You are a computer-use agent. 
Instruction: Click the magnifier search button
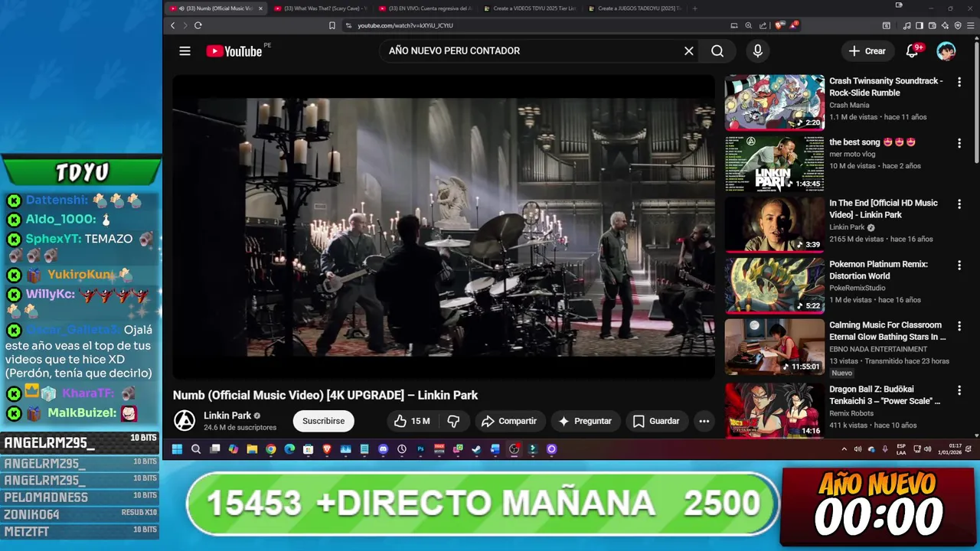tap(717, 51)
